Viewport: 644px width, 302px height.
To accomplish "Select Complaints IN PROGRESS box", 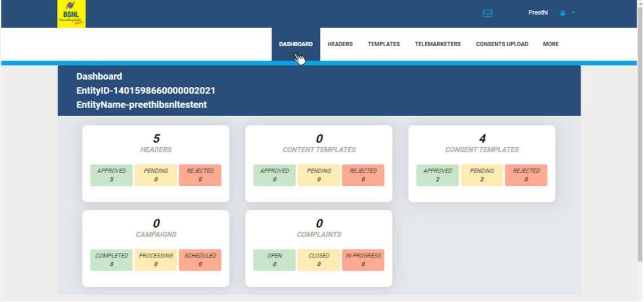I will pos(363,260).
